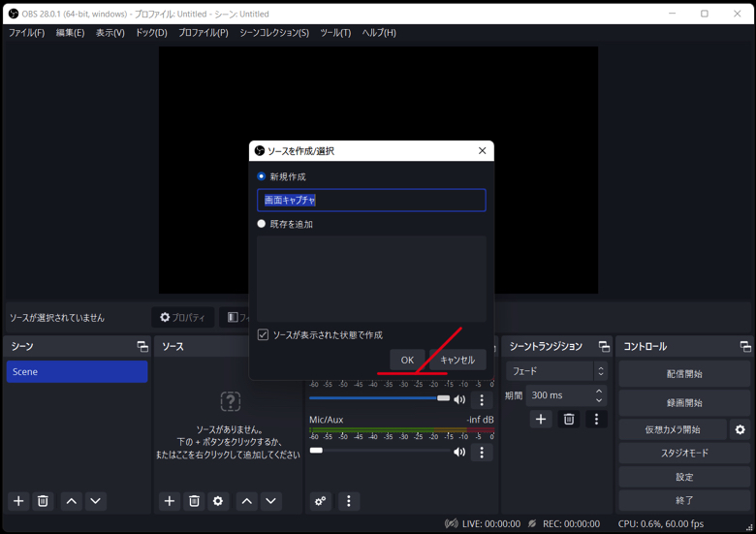Move scene down with arrow button
The image size is (756, 534).
click(x=95, y=501)
